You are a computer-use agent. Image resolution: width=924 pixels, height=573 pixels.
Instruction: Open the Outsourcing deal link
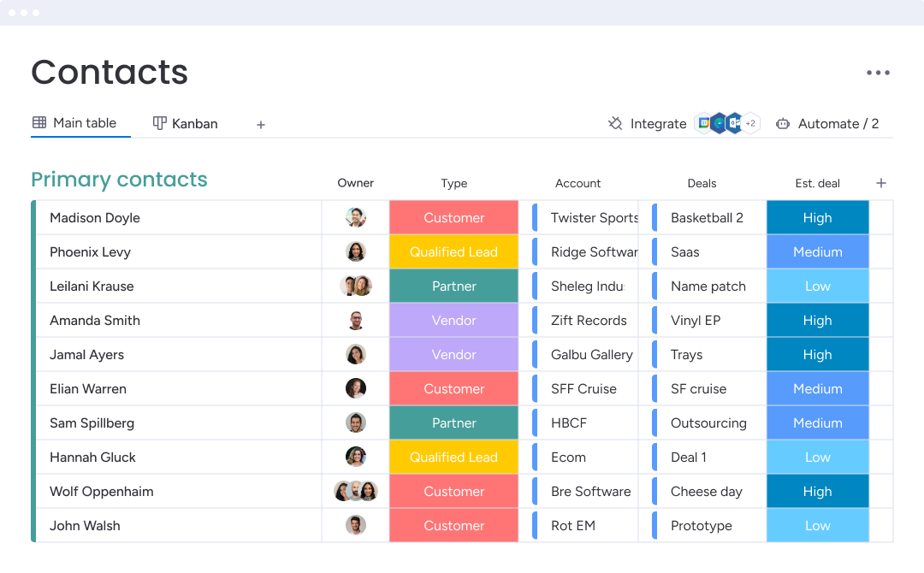click(x=708, y=422)
